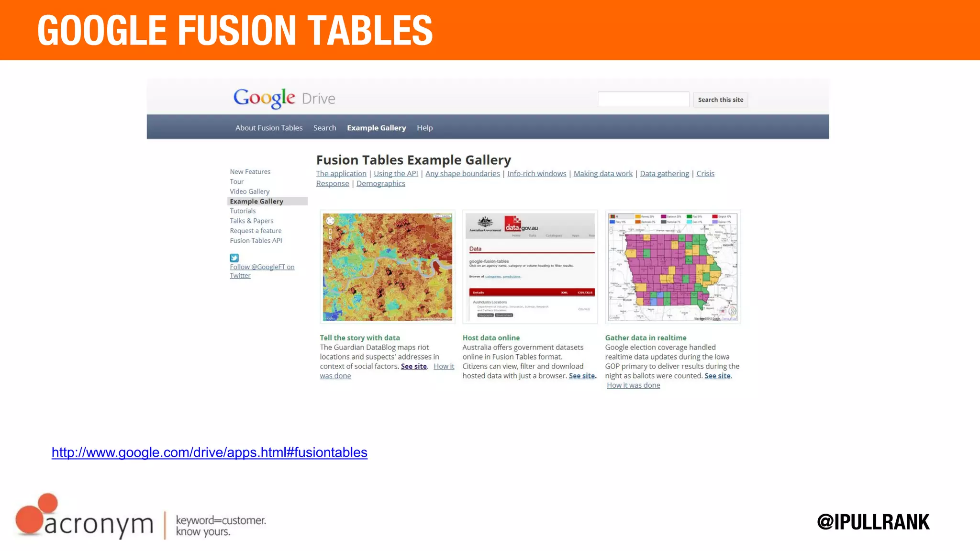The image size is (980, 551).
Task: Open Tutorials in sidebar
Action: [x=243, y=211]
